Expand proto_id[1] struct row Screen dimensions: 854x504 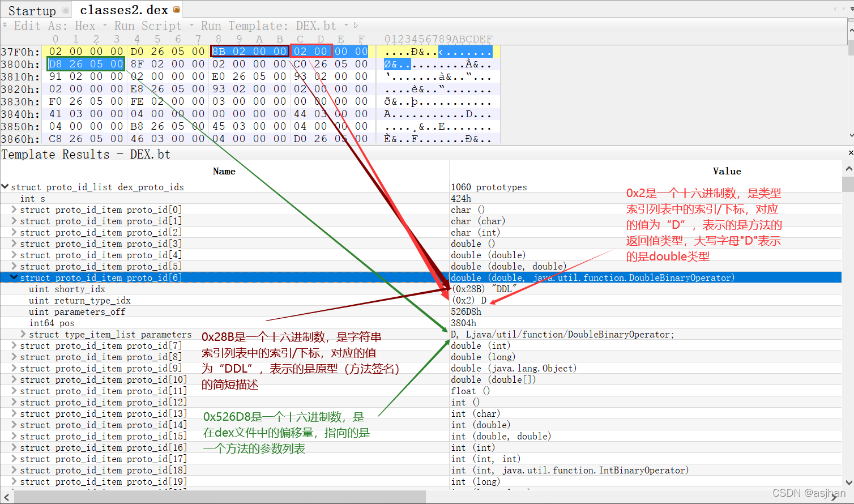pyautogui.click(x=14, y=220)
